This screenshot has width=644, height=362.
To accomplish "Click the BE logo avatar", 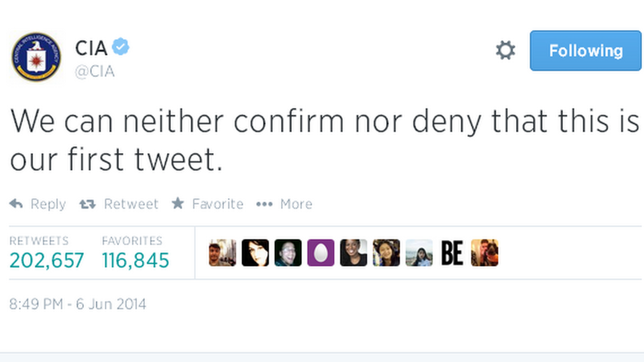I will coord(452,253).
